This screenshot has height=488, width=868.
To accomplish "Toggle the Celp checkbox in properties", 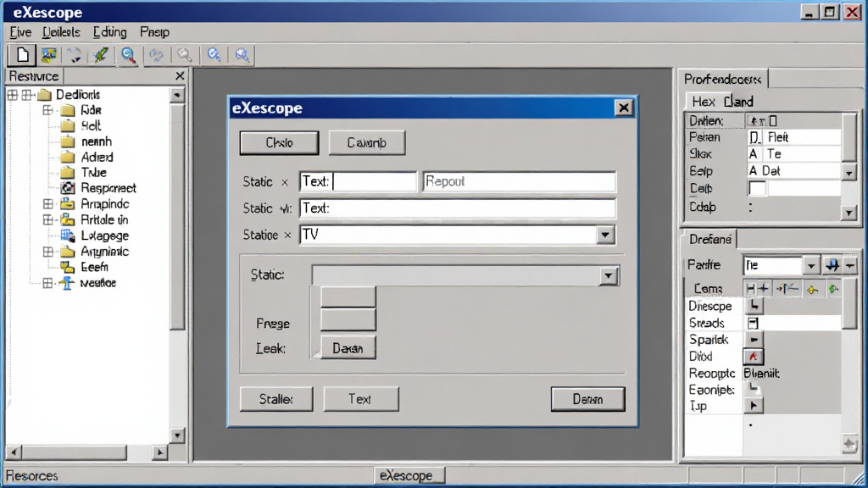I will pos(757,189).
